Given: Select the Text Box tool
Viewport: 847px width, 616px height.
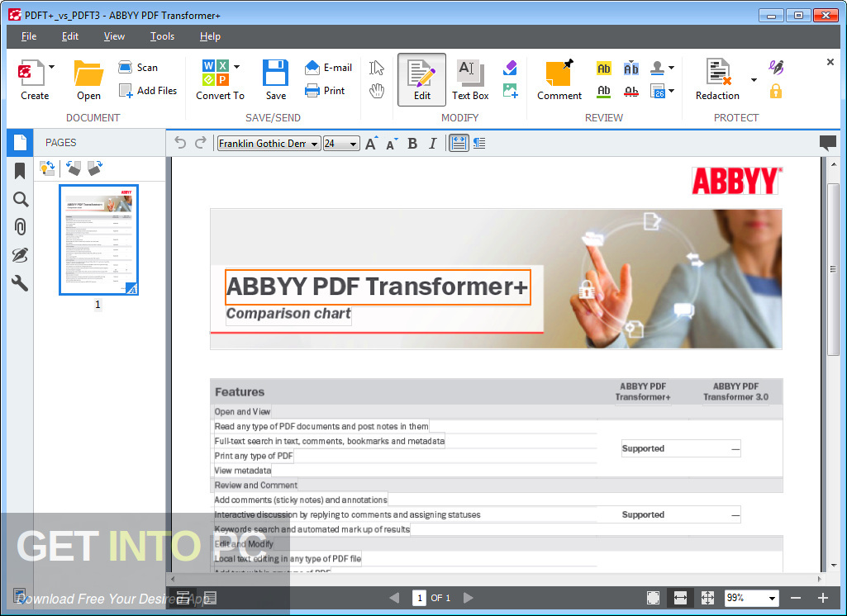Looking at the screenshot, I should click(470, 79).
